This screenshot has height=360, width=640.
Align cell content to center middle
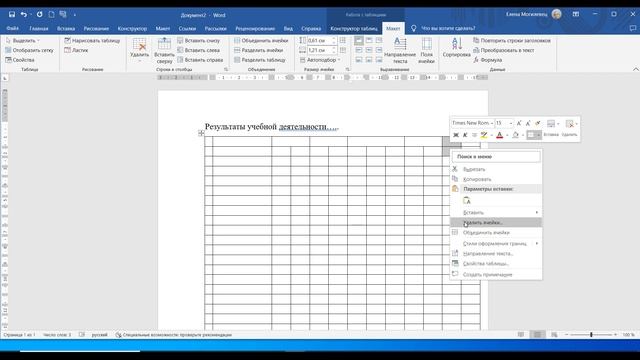click(369, 50)
